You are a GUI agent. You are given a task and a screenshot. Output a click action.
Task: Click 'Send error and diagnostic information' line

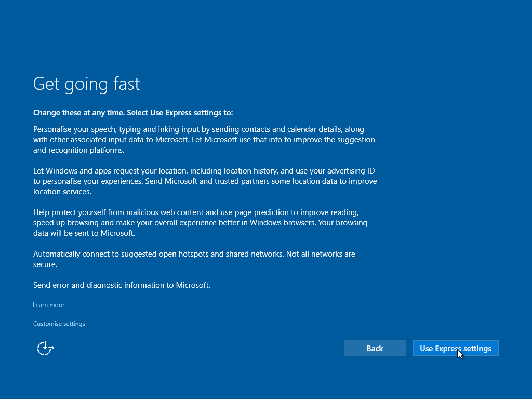coord(122,285)
